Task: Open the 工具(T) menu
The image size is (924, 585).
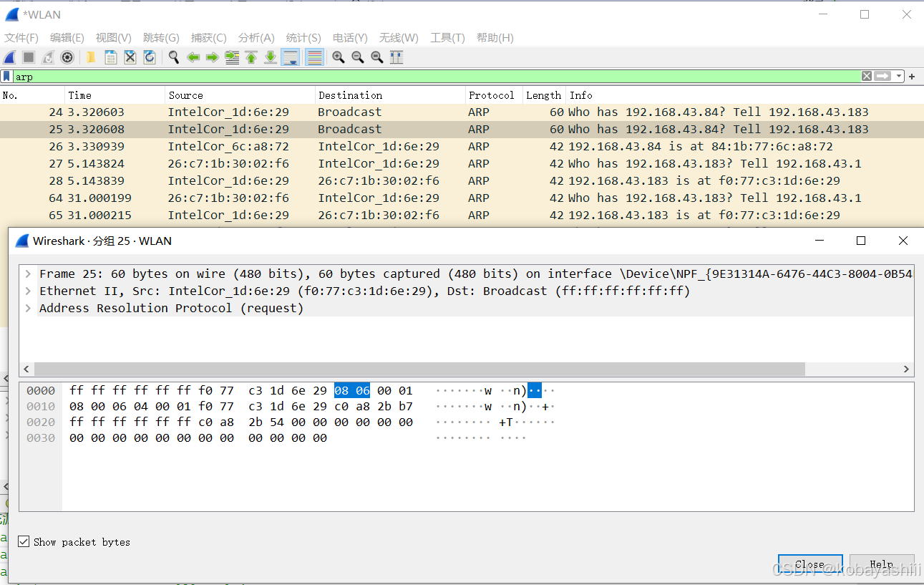Action: click(447, 38)
